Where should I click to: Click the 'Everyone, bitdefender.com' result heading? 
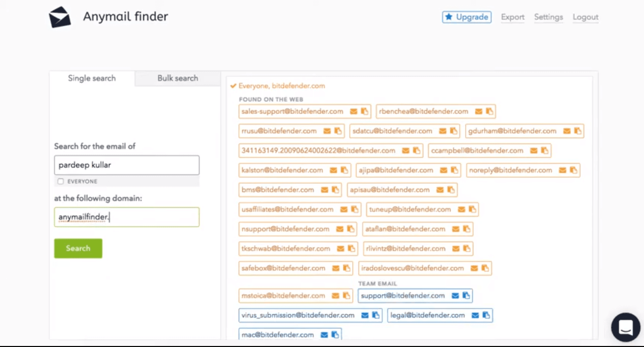pyautogui.click(x=281, y=86)
